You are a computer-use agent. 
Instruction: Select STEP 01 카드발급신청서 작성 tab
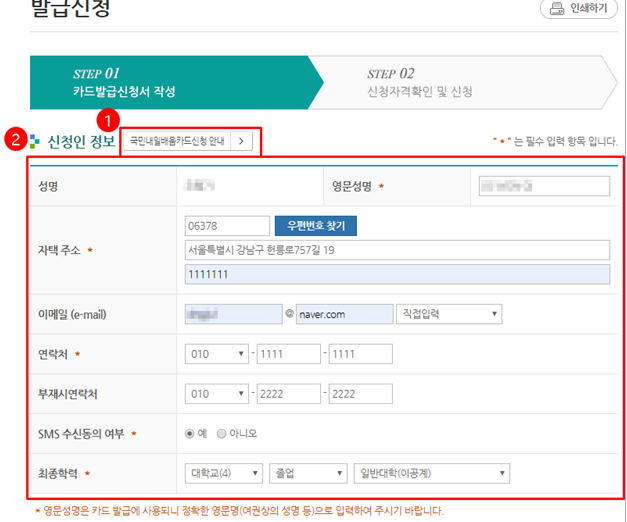[x=176, y=82]
